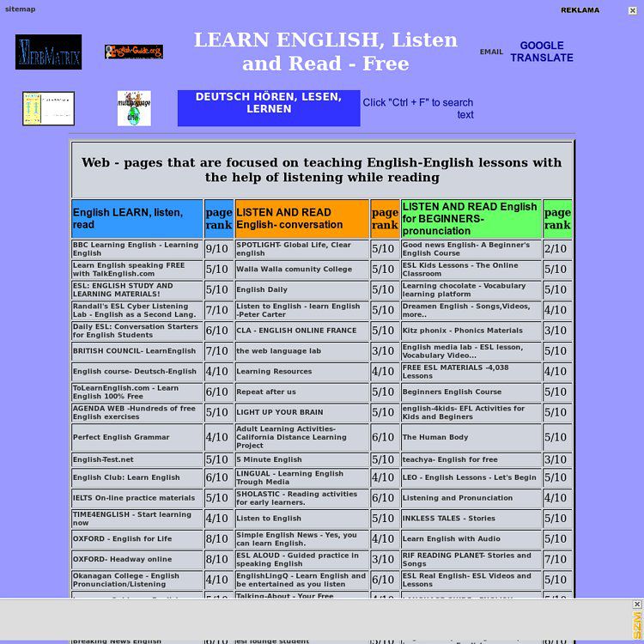
Task: Open Learning chocolate - Vocabulary platform
Action: pos(464,290)
